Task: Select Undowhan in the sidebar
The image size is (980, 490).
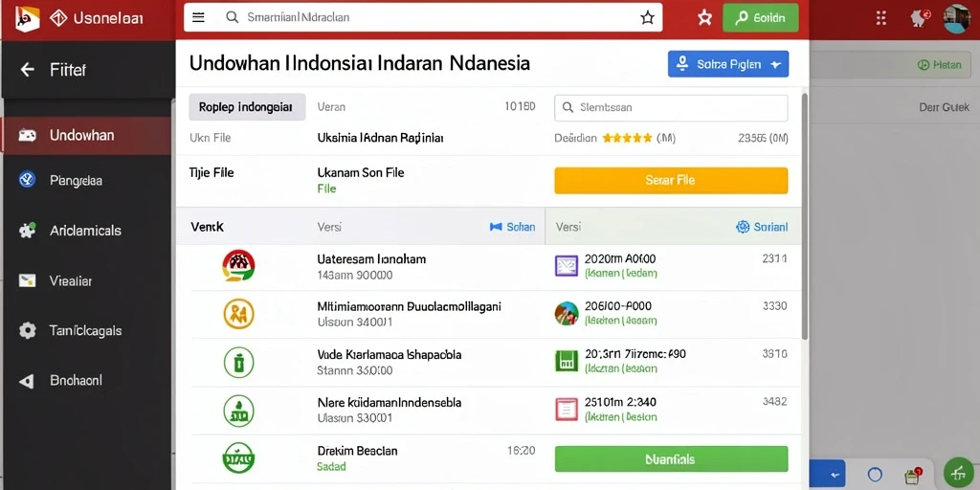Action: [88, 136]
